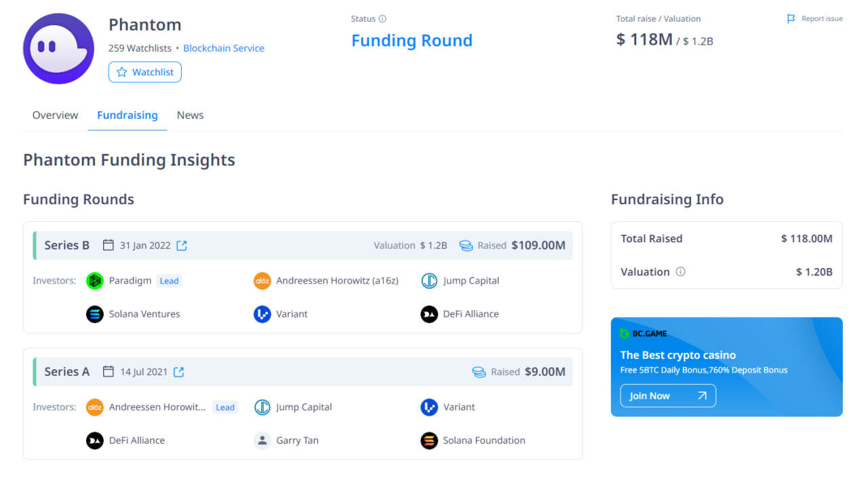The height and width of the screenshot is (477, 868).
Task: Click the $ 1.20B Valuation value
Action: 814,272
